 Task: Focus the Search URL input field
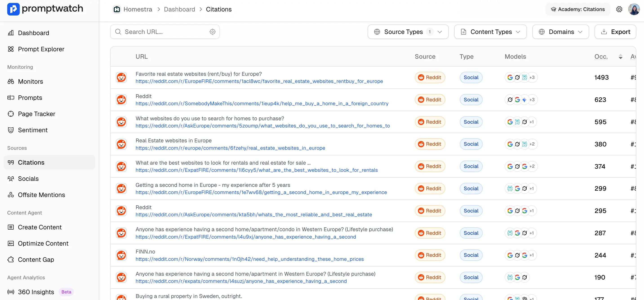(x=165, y=32)
